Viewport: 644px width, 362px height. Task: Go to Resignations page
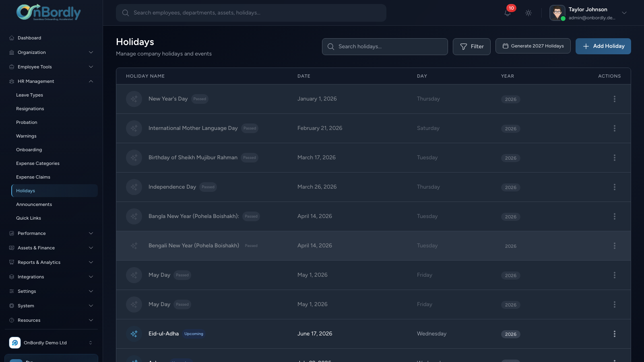click(x=54, y=109)
